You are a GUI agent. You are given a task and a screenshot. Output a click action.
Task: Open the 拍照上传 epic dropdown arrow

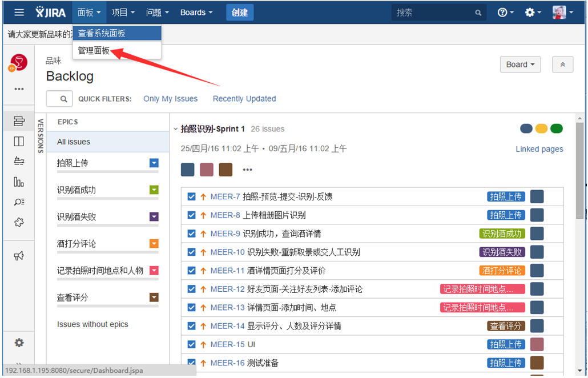[154, 163]
